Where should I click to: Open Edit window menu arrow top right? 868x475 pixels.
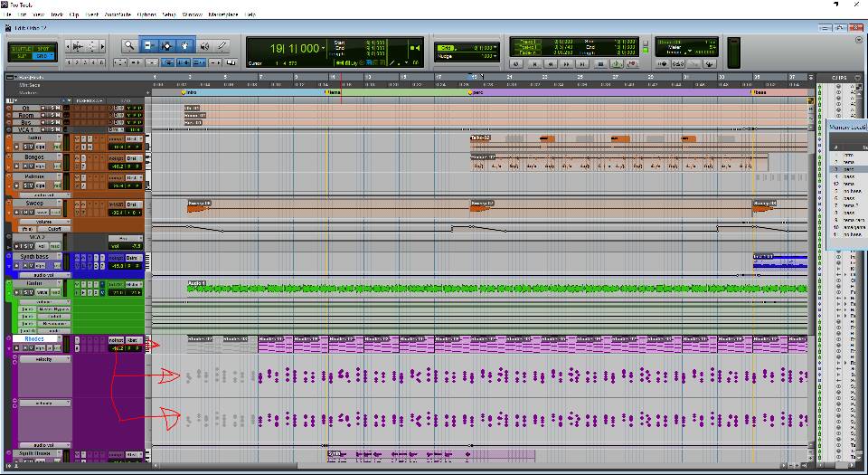coord(859,39)
